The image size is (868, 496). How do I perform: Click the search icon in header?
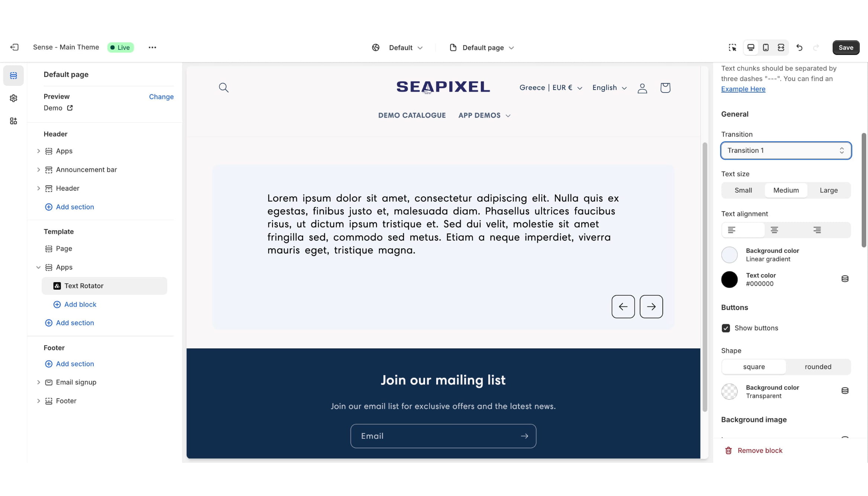pos(224,88)
